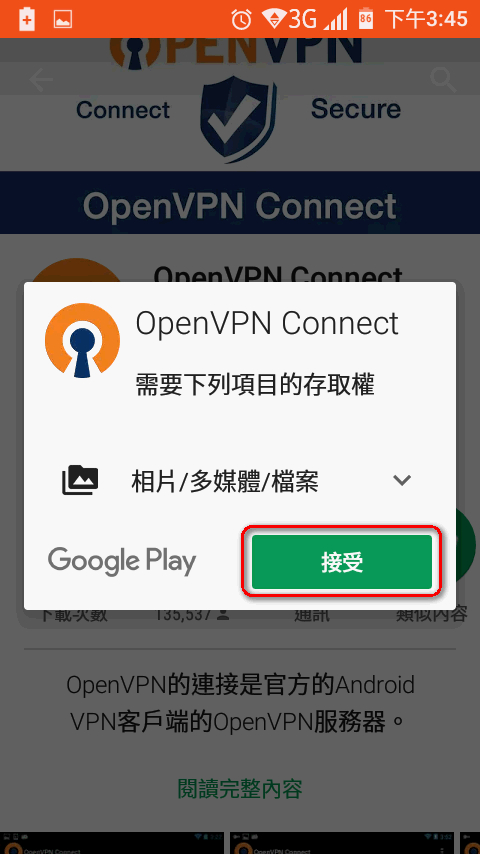
Task: Tap the shield checkmark banner graphic
Action: point(238,119)
